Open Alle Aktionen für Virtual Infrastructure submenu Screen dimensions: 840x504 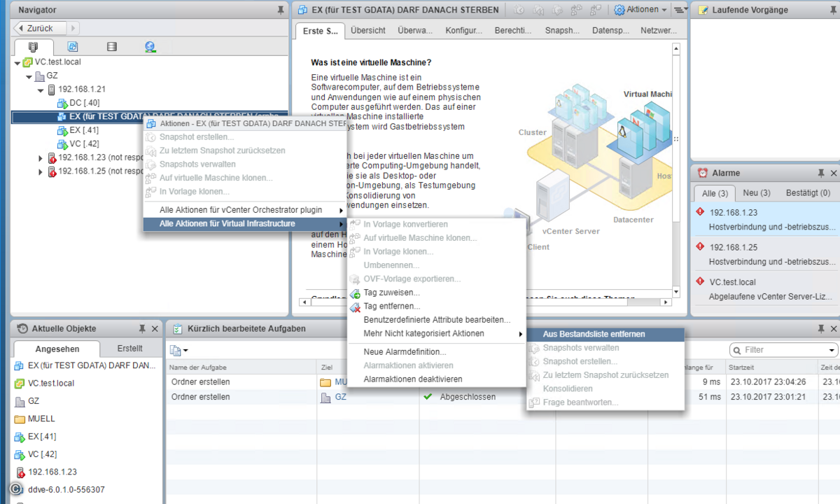click(245, 224)
